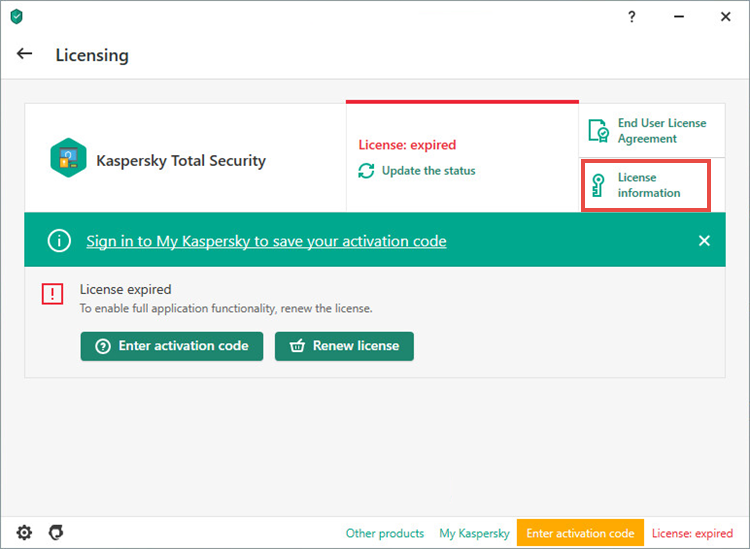The height and width of the screenshot is (549, 750).
Task: Open settings with the gear icon
Action: pos(24,532)
